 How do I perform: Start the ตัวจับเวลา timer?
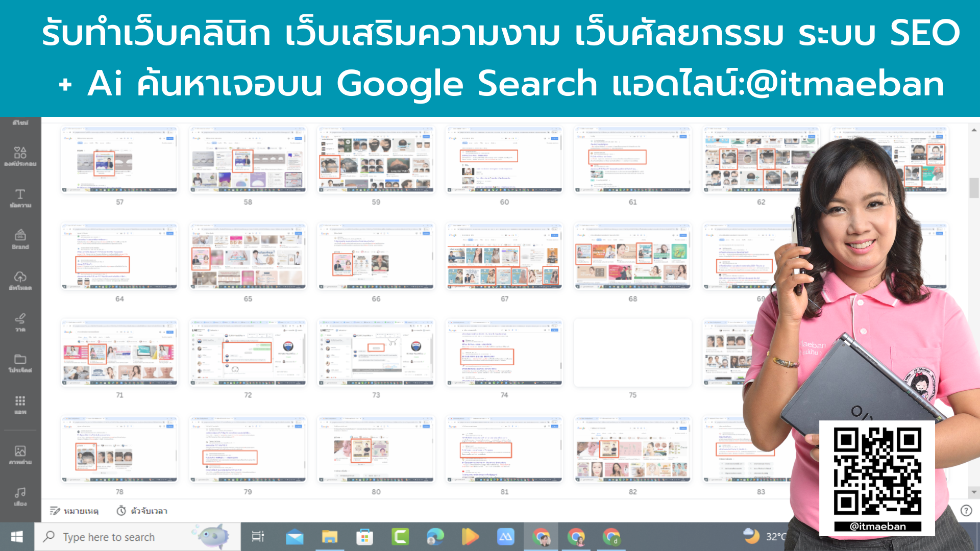tap(142, 511)
